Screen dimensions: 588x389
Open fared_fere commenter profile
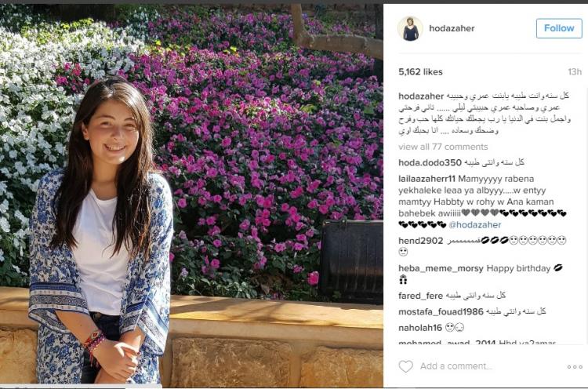pyautogui.click(x=420, y=296)
